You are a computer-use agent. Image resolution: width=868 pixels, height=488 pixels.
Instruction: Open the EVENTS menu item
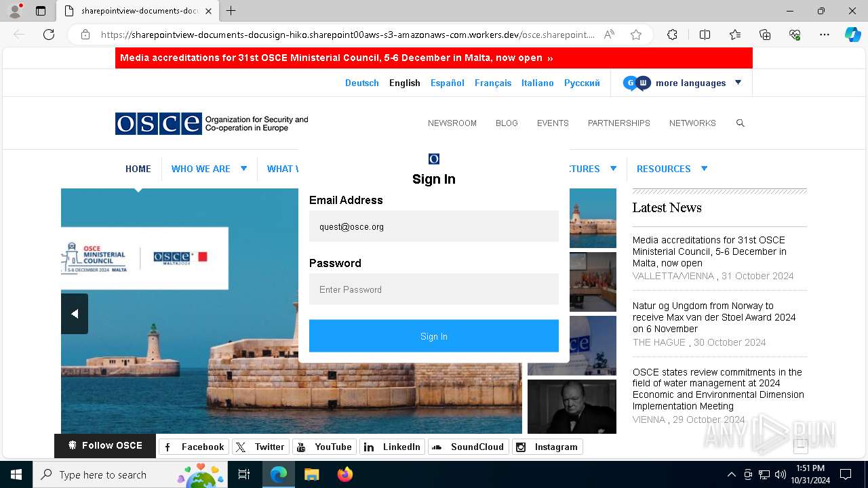(x=553, y=123)
